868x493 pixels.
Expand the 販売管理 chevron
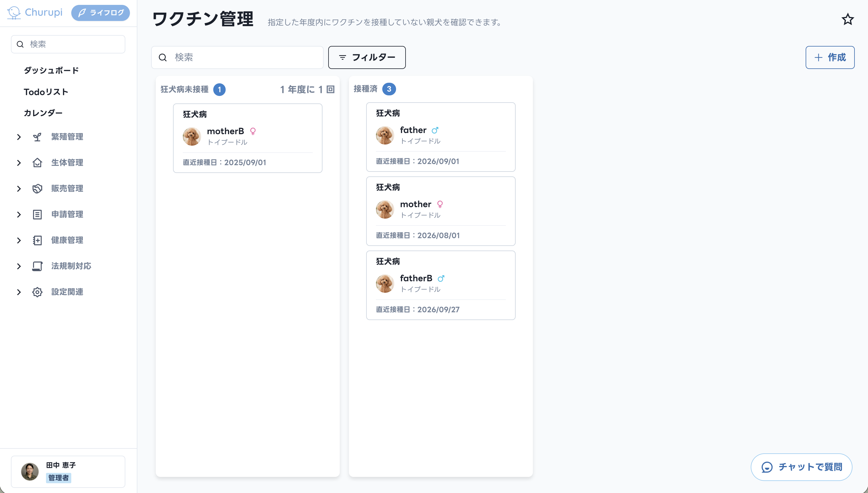point(19,188)
